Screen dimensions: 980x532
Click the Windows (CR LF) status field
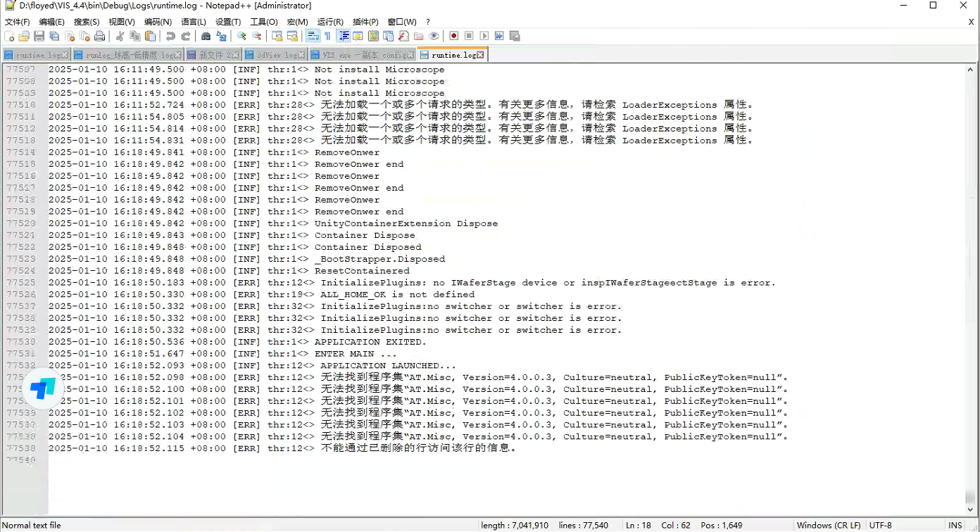tap(828, 525)
